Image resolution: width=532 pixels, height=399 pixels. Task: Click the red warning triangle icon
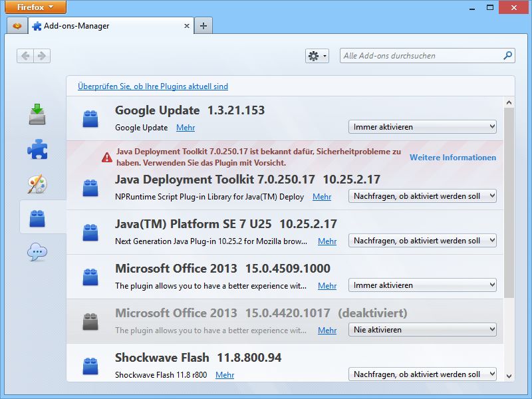click(107, 157)
